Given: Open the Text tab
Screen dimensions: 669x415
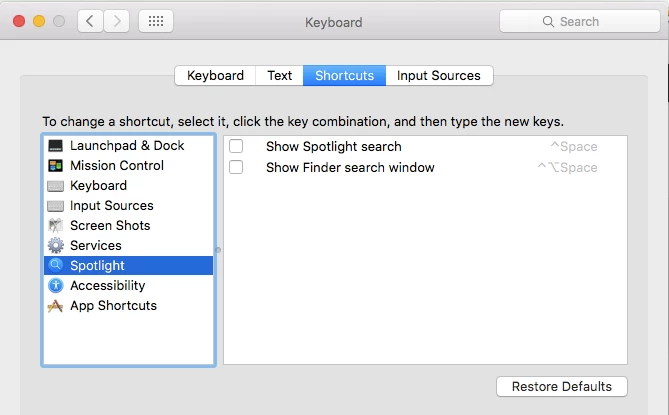Looking at the screenshot, I should (x=280, y=76).
